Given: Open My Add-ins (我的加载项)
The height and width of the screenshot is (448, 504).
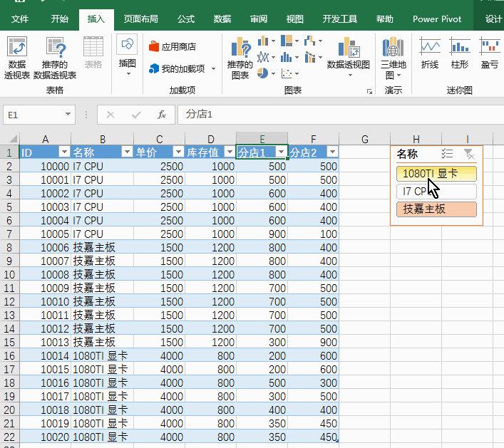Looking at the screenshot, I should [178, 68].
